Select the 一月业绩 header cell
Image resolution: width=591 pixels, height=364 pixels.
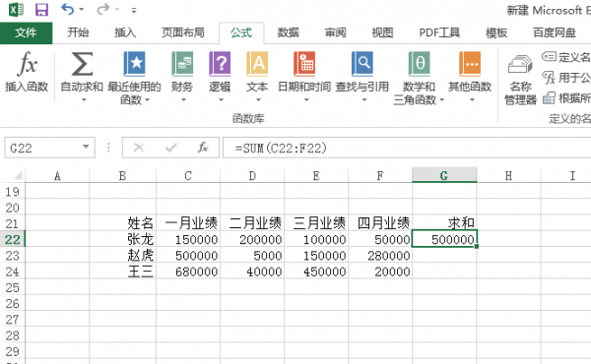188,223
